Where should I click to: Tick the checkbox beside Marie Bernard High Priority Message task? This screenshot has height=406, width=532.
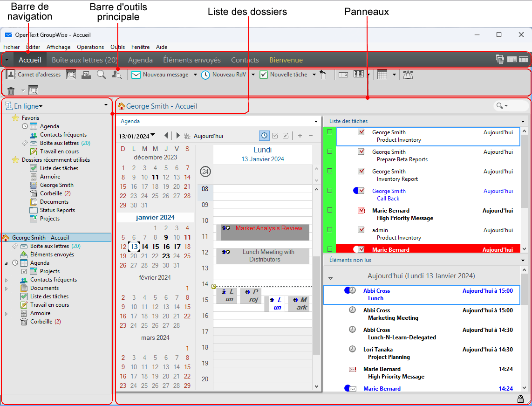click(329, 210)
